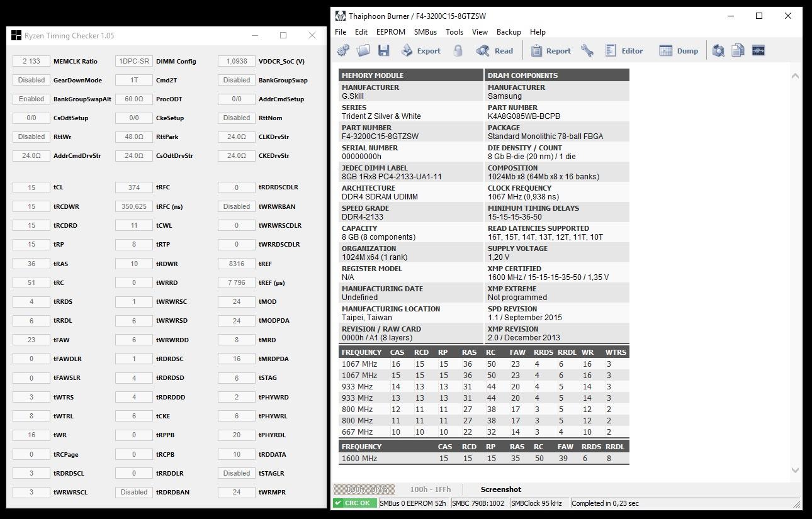This screenshot has height=519, width=812.
Task: Click the BankGroupSwapAlt Enabled field
Action: (x=31, y=99)
